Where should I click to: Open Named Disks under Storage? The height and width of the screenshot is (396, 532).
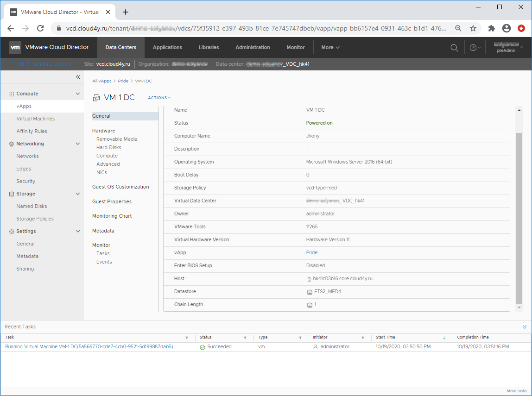[x=32, y=207]
